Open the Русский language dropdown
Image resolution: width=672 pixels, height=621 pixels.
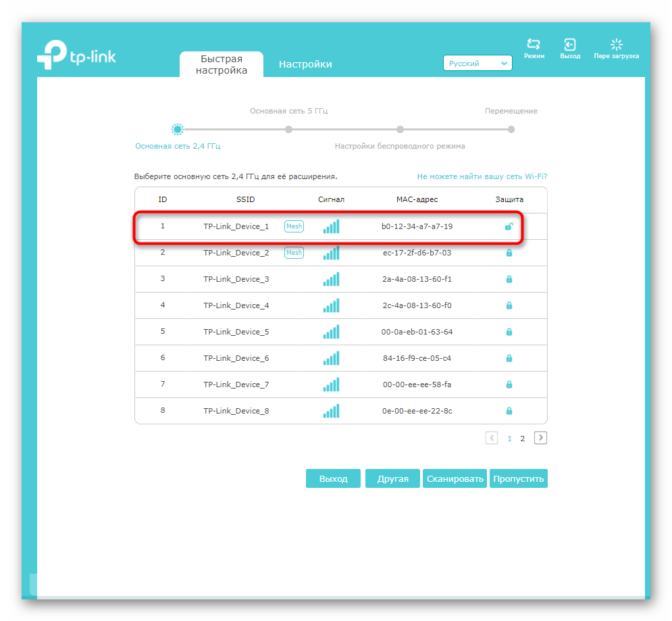click(x=477, y=63)
